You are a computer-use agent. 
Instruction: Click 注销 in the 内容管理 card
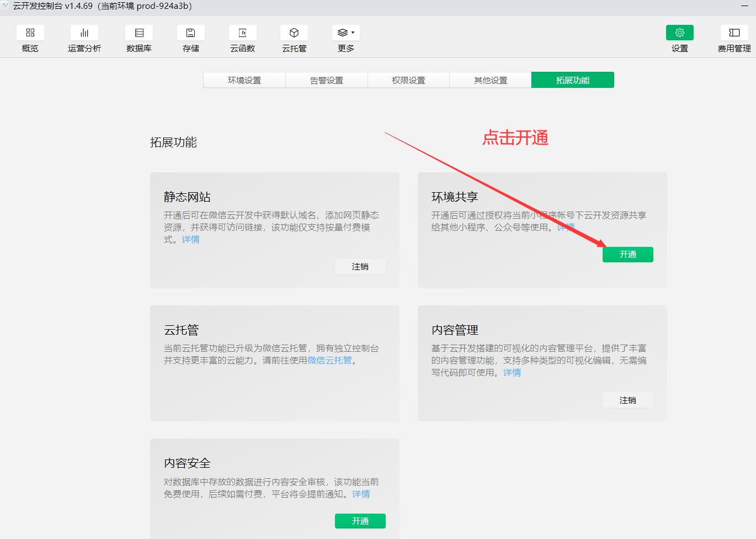click(x=628, y=400)
